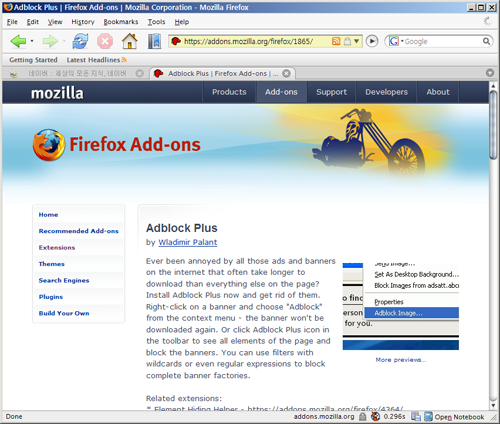Open the Developers navigation item
Image resolution: width=500 pixels, height=424 pixels.
pos(387,92)
